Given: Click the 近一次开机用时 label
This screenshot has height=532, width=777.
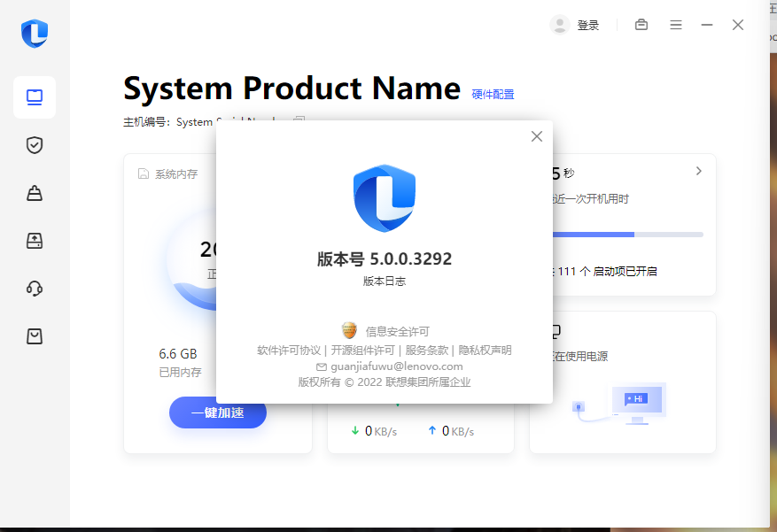Looking at the screenshot, I should (x=591, y=199).
